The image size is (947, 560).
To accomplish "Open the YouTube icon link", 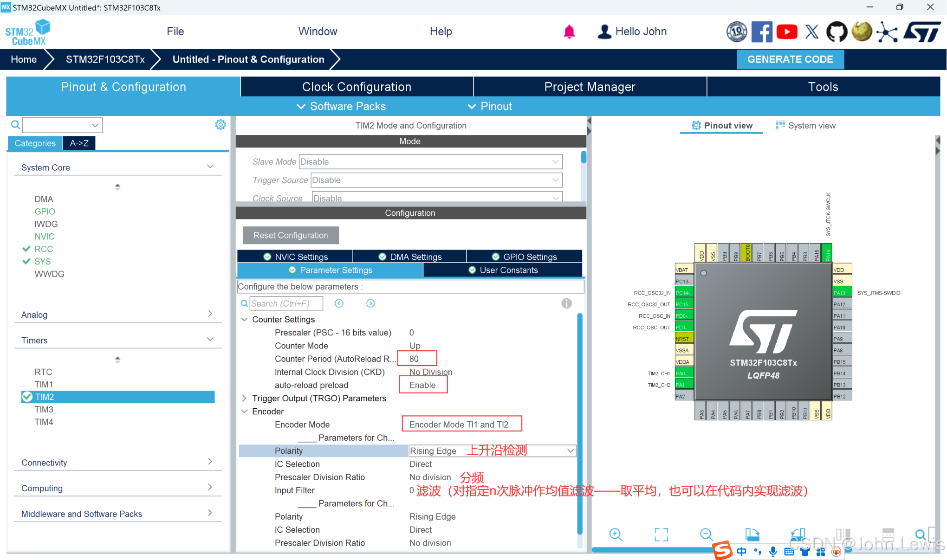I will (x=787, y=32).
